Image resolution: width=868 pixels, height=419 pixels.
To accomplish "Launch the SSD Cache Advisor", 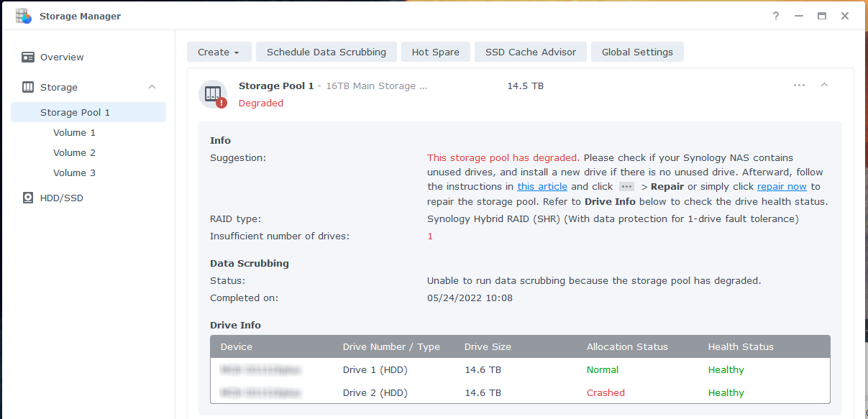I will point(531,52).
